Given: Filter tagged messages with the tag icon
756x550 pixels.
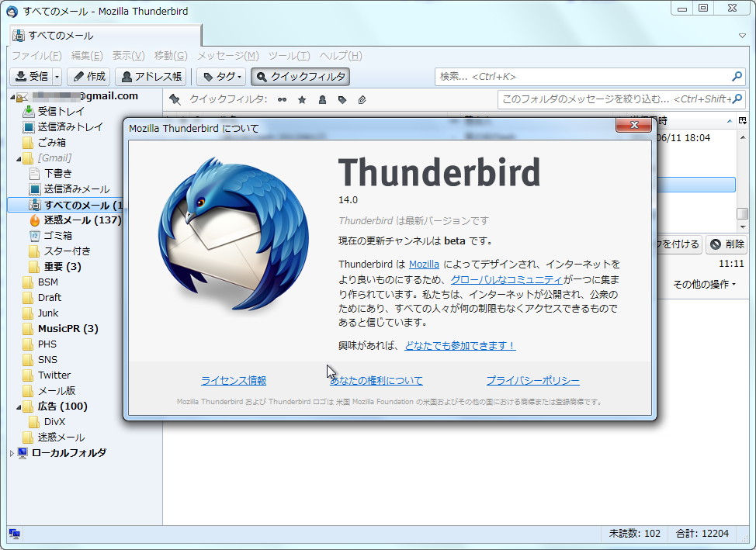Looking at the screenshot, I should (342, 99).
